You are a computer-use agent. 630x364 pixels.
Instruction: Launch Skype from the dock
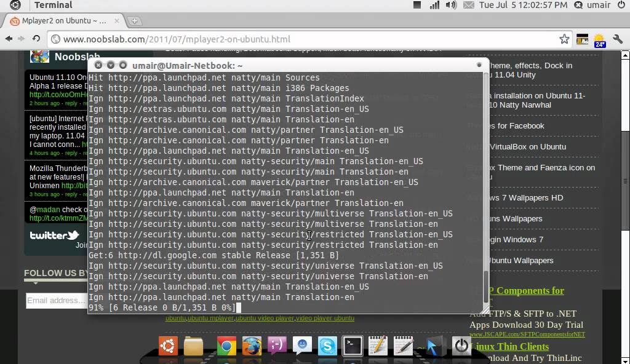[x=327, y=346]
